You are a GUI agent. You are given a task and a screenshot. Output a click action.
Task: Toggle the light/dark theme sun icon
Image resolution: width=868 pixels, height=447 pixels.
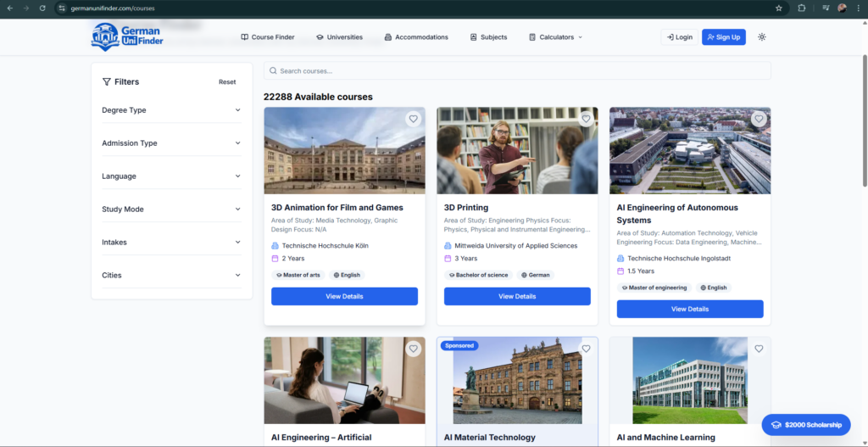pyautogui.click(x=762, y=37)
